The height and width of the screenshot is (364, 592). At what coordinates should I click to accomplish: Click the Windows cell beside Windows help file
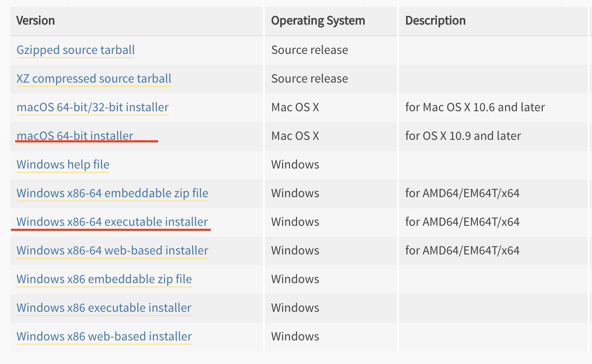(x=295, y=164)
